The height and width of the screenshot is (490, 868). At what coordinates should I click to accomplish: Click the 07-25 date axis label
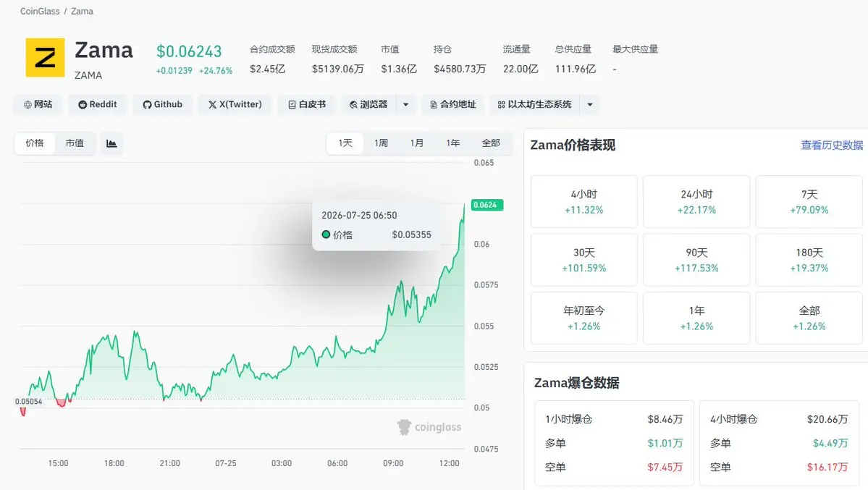(225, 463)
